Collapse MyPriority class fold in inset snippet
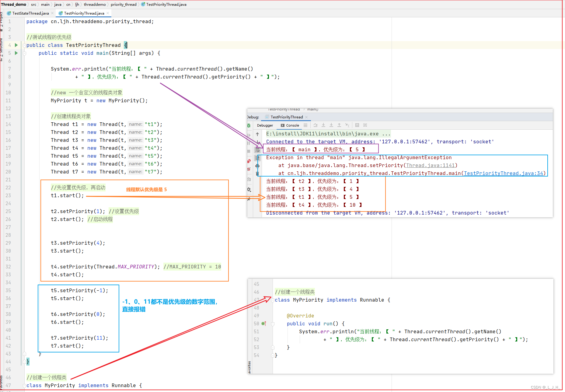 (273, 300)
